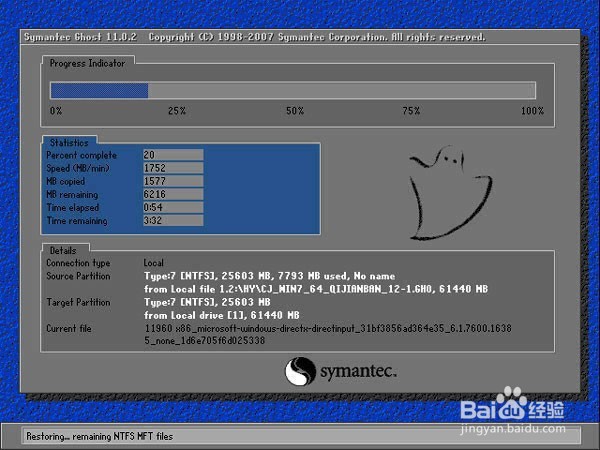Click the "Source Partition" label
Image resolution: width=600 pixels, height=450 pixels.
click(x=78, y=276)
